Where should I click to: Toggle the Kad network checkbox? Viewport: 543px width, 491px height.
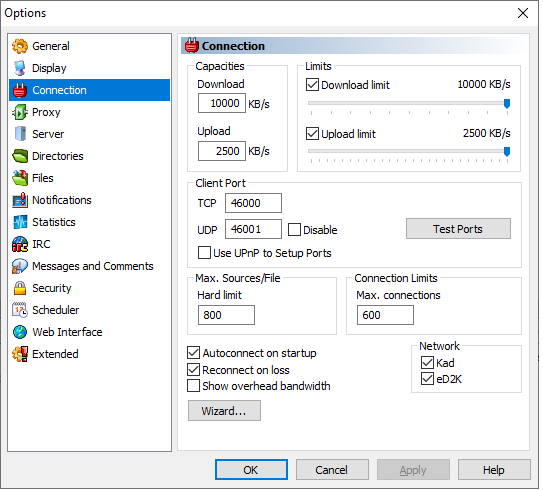428,363
